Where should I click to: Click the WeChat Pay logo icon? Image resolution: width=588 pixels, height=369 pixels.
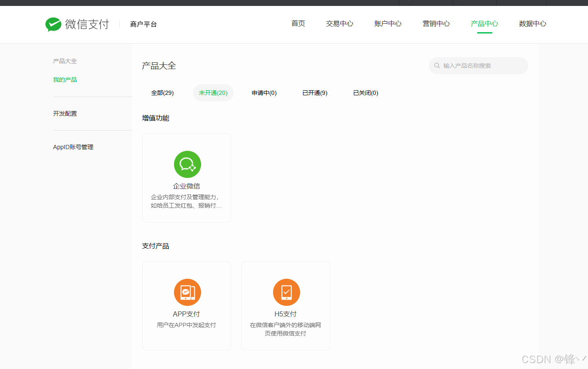point(53,24)
